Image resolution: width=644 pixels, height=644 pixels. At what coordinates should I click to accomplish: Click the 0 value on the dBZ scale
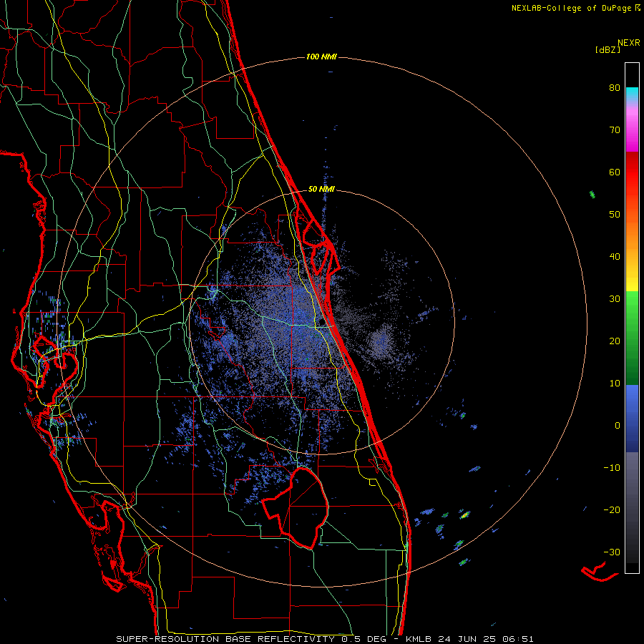coord(618,426)
